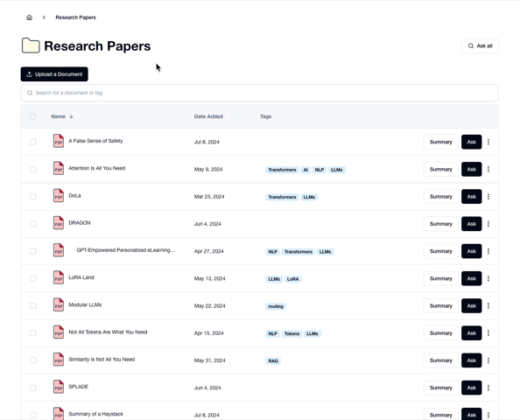This screenshot has height=420, width=520.
Task: Open more options menu for DRAGON
Action: tap(488, 224)
